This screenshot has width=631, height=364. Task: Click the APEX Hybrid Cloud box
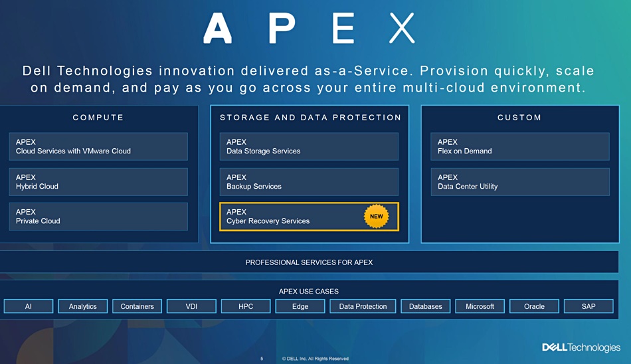pyautogui.click(x=98, y=182)
